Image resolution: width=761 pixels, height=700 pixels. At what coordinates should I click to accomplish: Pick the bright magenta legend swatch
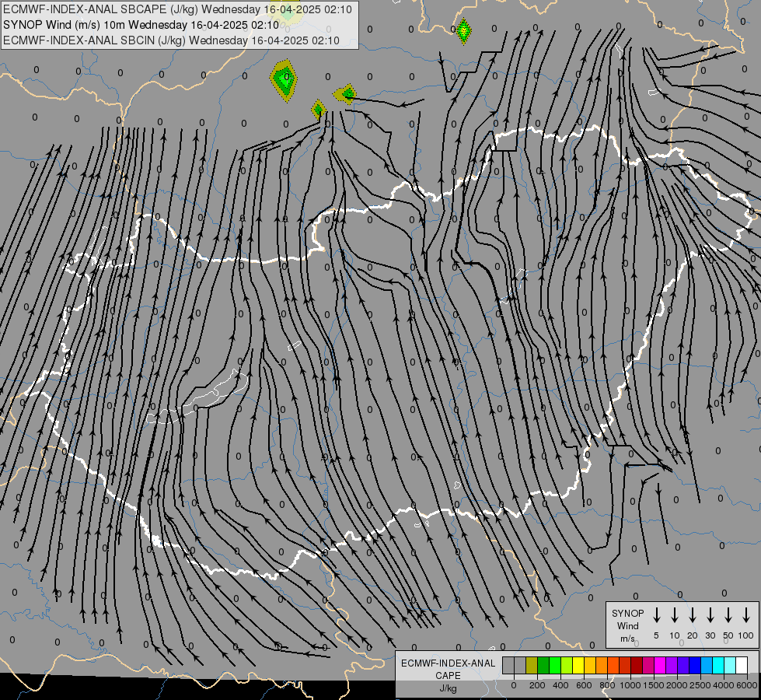click(x=660, y=665)
